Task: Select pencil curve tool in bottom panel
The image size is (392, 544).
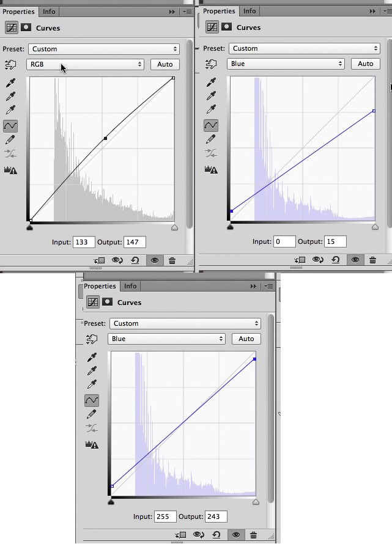Action: point(92,414)
